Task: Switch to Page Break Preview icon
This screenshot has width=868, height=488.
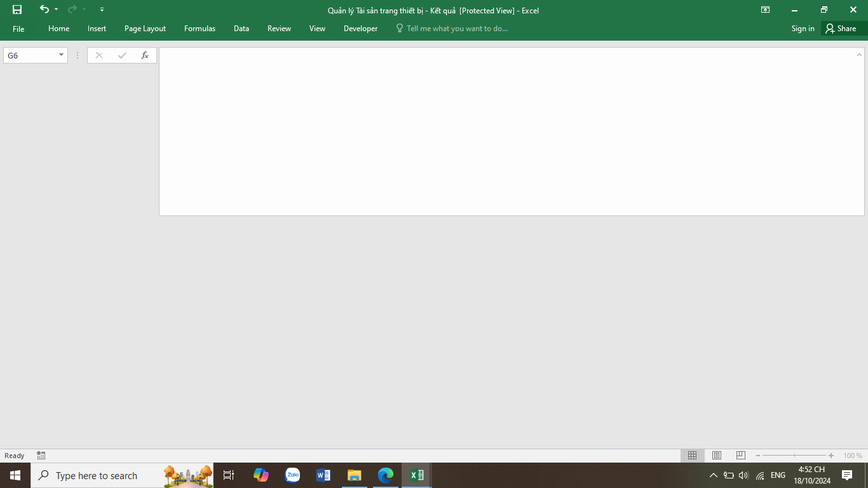Action: (x=740, y=456)
